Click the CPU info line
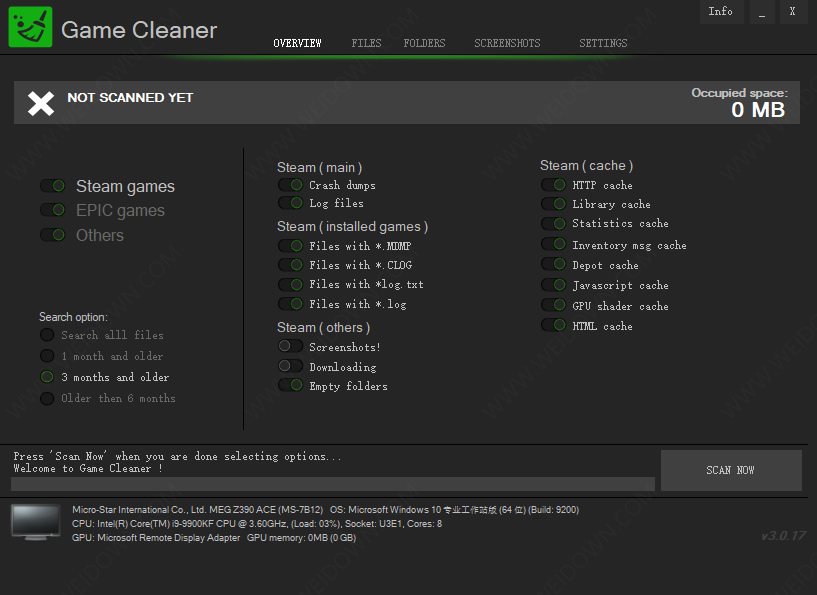The image size is (817, 595). (257, 524)
